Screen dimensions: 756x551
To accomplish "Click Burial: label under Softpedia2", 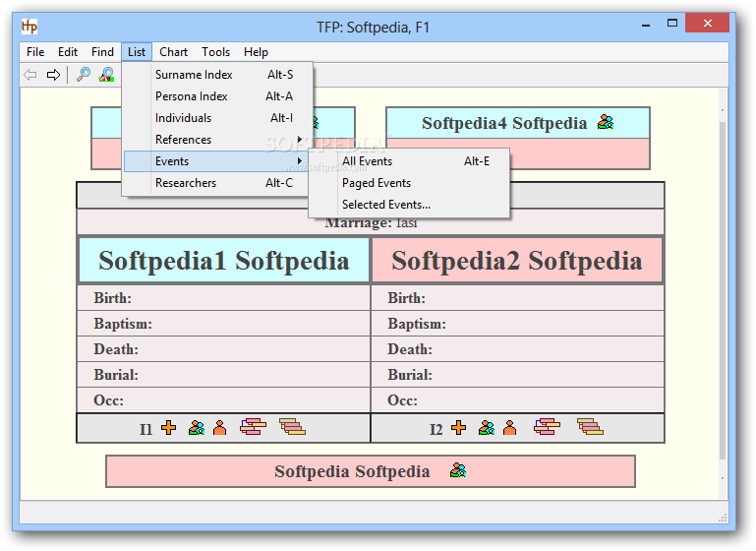I will 410,375.
